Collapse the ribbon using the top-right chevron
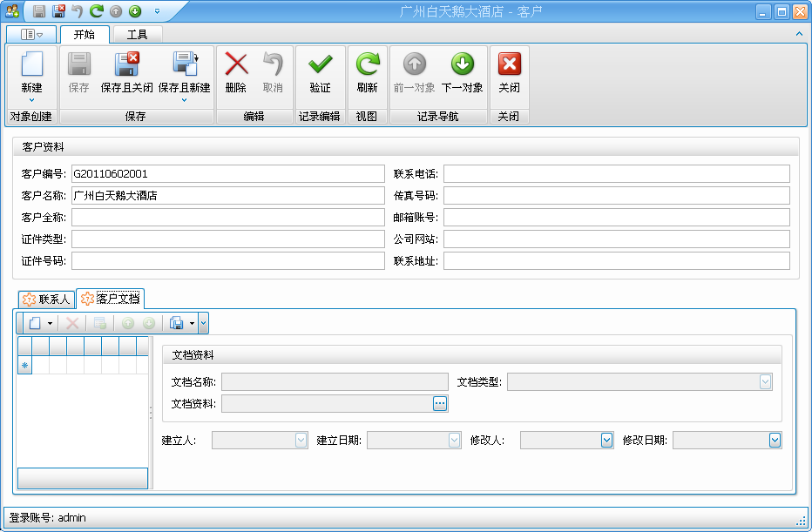 coord(799,34)
